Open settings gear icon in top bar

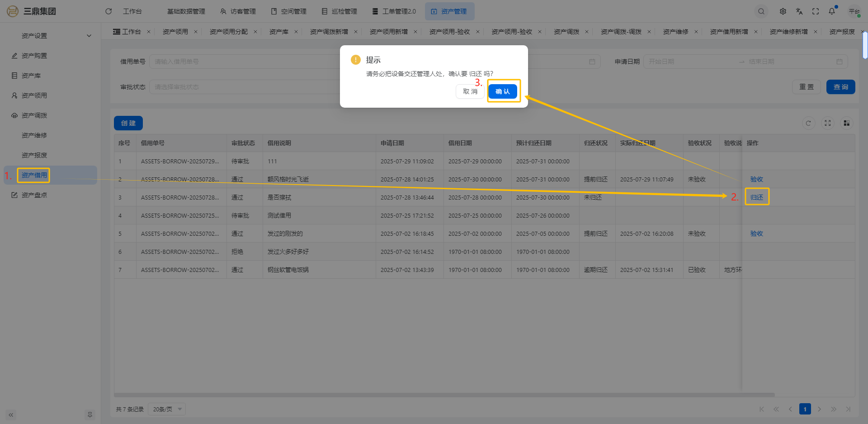[783, 11]
